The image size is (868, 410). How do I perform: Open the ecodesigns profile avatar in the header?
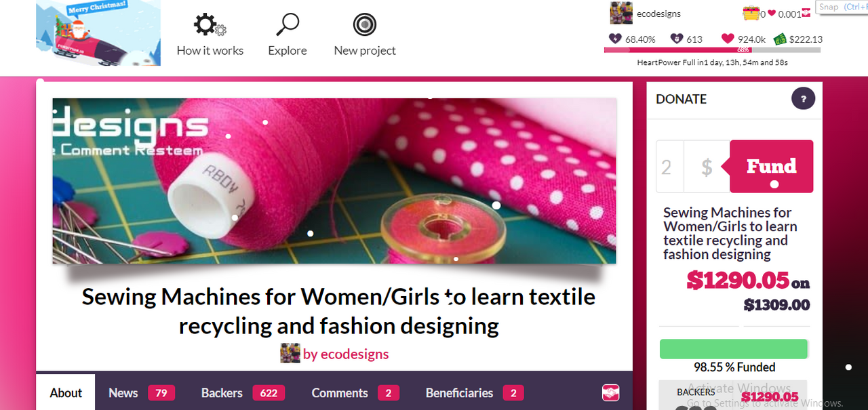[621, 13]
